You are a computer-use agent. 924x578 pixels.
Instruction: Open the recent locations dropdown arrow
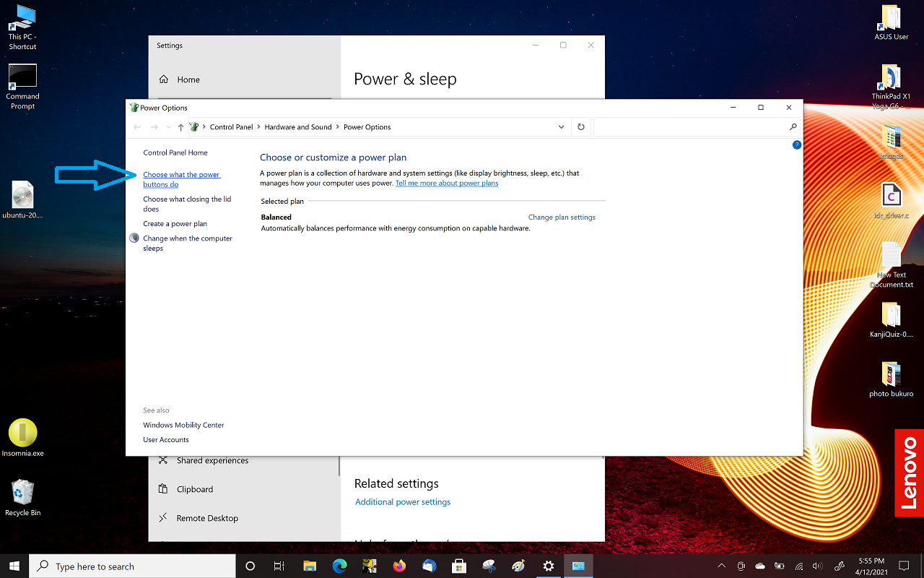pos(169,127)
